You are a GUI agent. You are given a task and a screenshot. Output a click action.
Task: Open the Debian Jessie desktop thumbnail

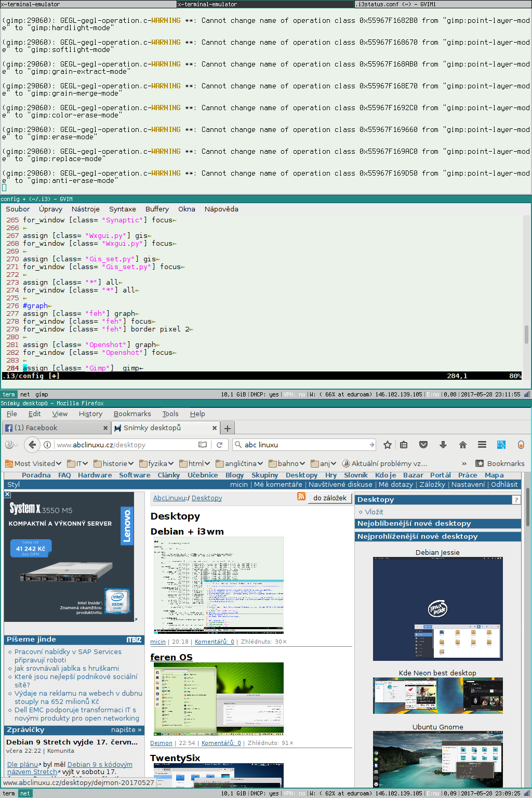(x=437, y=608)
